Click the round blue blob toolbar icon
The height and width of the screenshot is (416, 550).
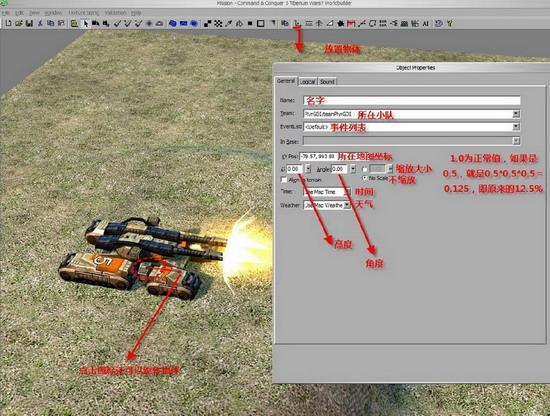coord(194,24)
